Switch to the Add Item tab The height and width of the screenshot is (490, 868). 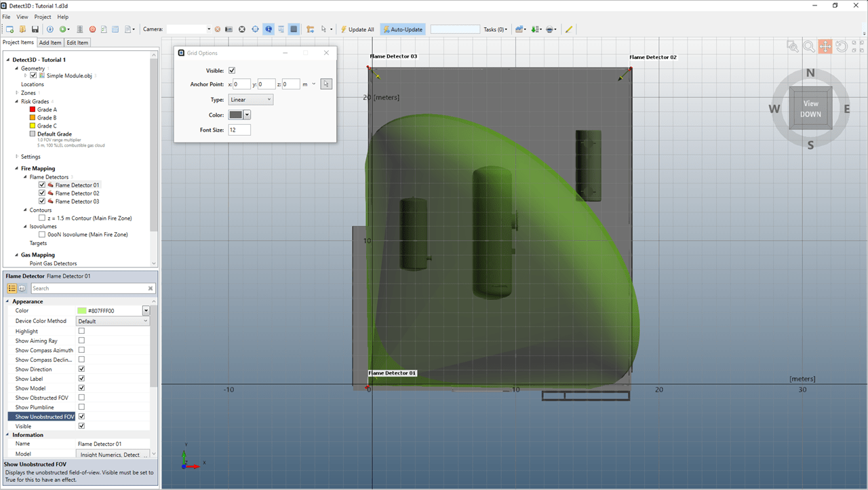click(50, 43)
